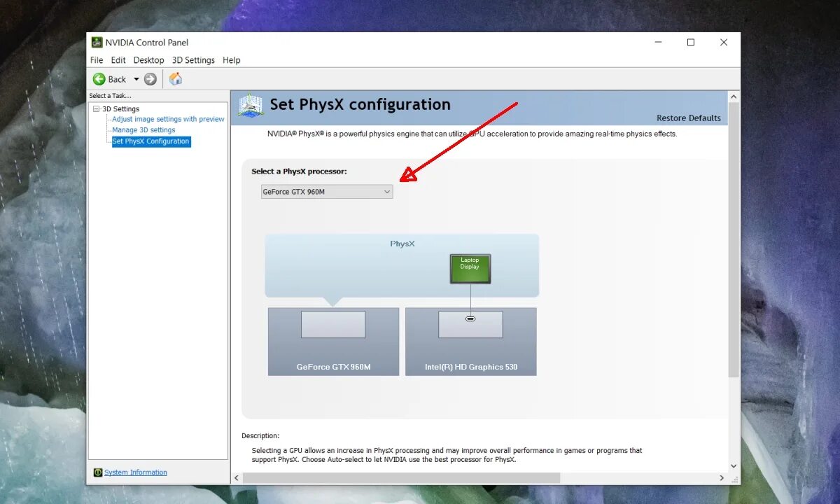Open the Home icon in toolbar
Viewport: 840px width, 504px height.
pos(176,79)
